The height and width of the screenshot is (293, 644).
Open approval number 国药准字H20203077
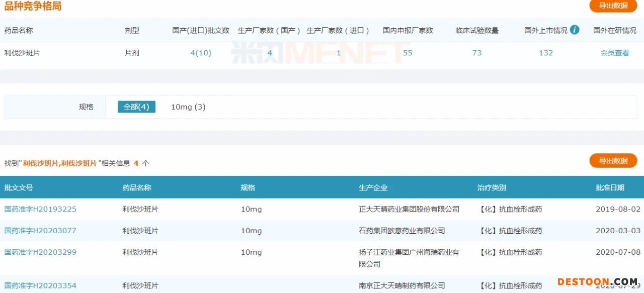[x=40, y=231]
